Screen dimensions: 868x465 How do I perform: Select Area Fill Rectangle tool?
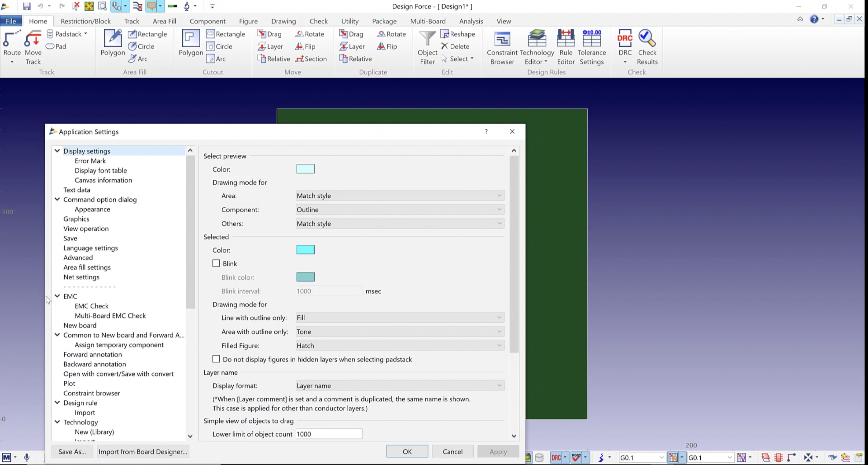tap(147, 34)
